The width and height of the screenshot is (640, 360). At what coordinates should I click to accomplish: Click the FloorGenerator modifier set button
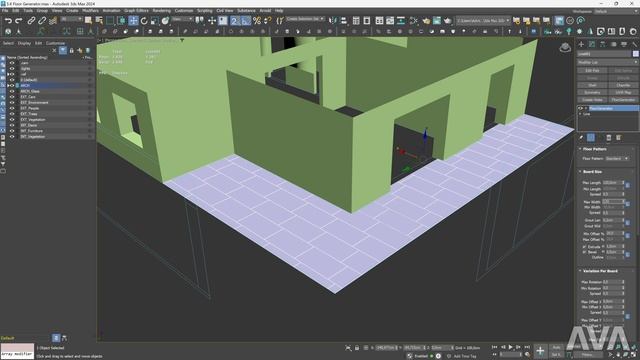[623, 100]
